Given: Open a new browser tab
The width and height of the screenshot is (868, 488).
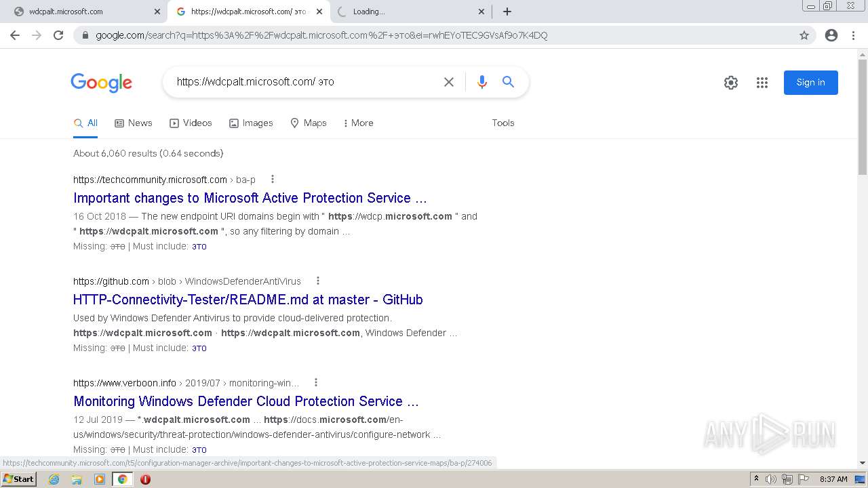Looking at the screenshot, I should (507, 12).
